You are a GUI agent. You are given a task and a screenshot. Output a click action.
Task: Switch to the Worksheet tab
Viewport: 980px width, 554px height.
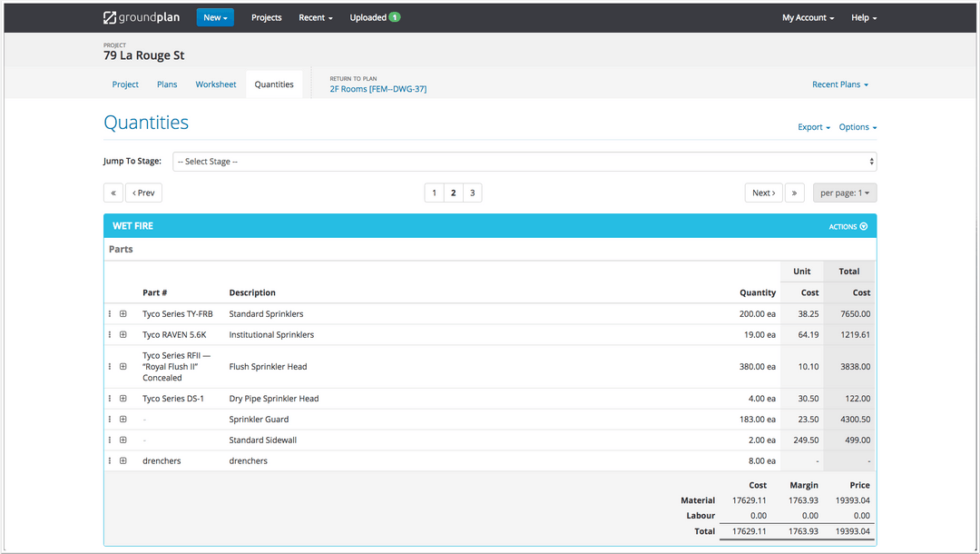tap(216, 84)
